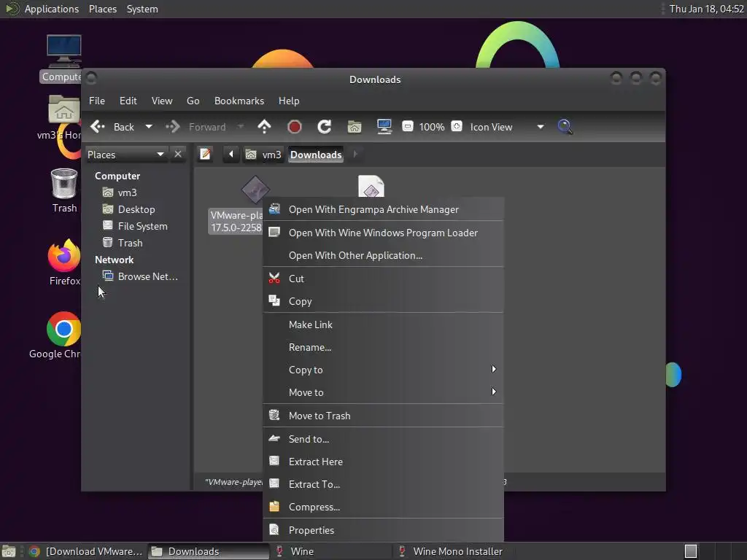Image resolution: width=747 pixels, height=560 pixels.
Task: Choose Make Link in context menu
Action: [x=383, y=324]
